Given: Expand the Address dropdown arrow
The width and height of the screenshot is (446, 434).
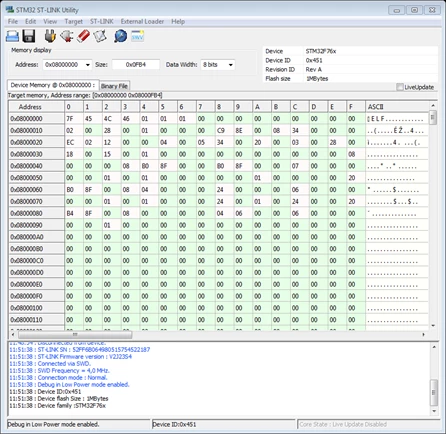Looking at the screenshot, I should point(88,65).
